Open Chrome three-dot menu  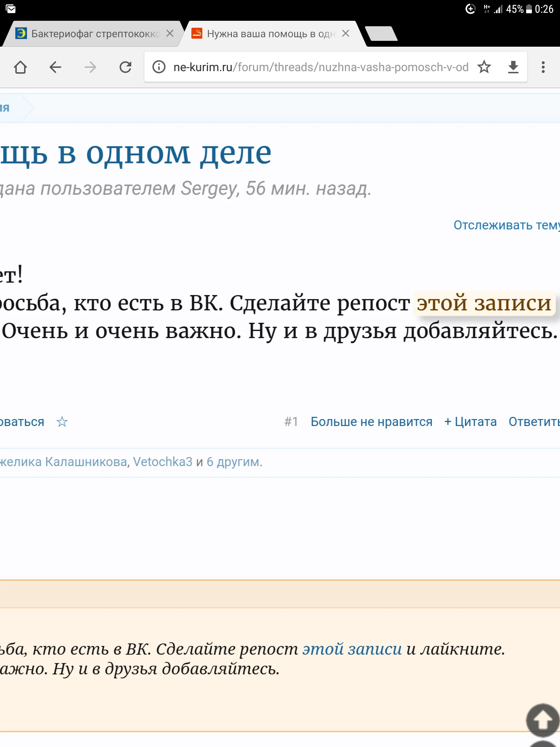(543, 67)
